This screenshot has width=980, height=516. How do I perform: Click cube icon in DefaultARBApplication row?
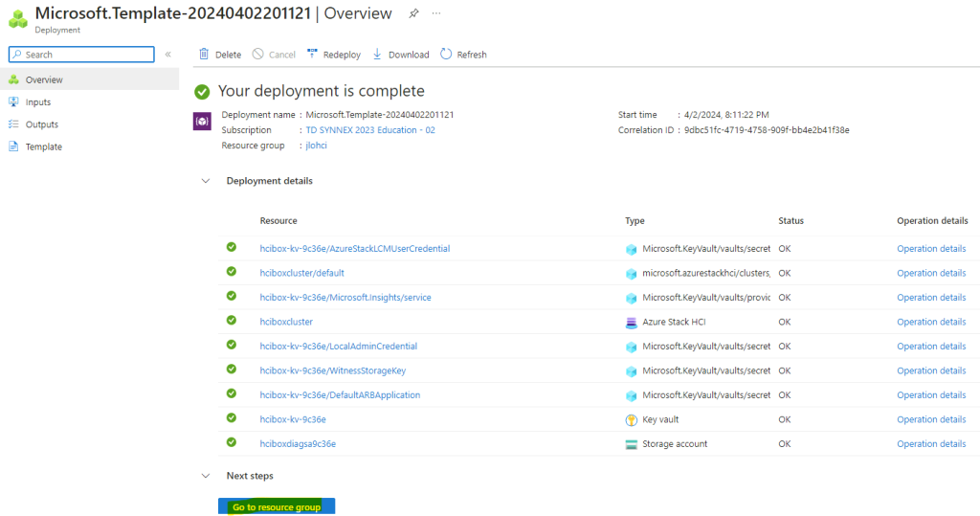coord(632,395)
